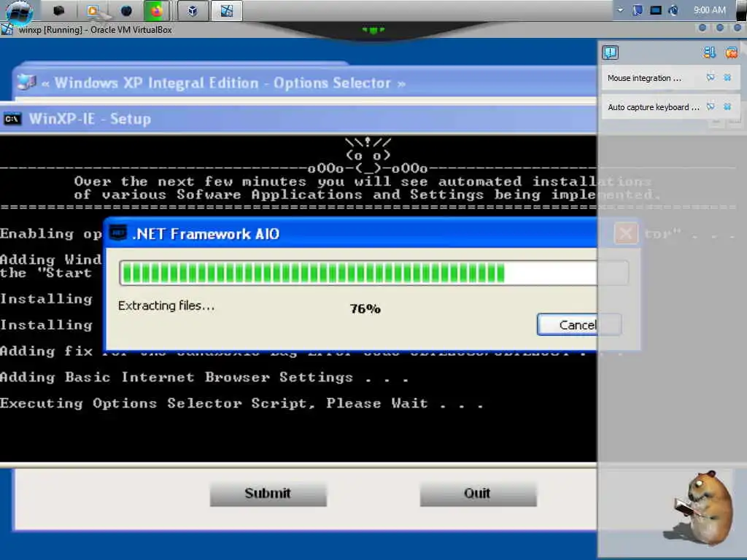Image resolution: width=747 pixels, height=560 pixels.
Task: Click VirtualBox title bar maximize button
Action: [x=720, y=28]
